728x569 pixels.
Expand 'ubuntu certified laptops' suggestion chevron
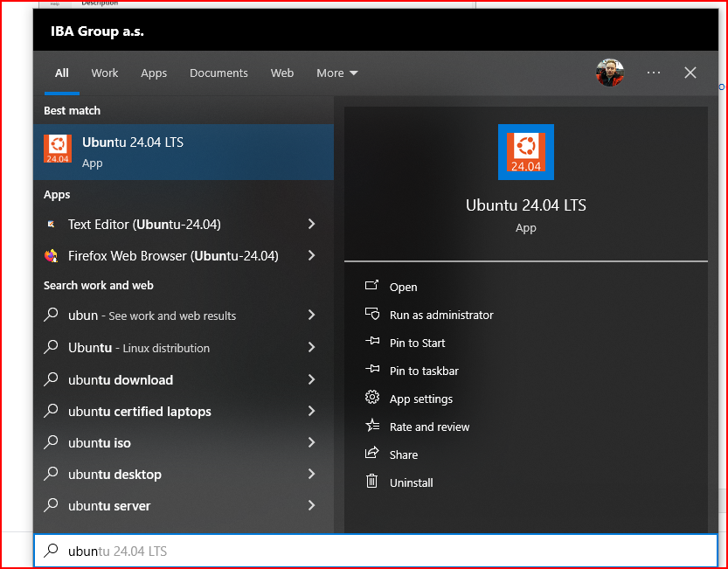(x=311, y=411)
